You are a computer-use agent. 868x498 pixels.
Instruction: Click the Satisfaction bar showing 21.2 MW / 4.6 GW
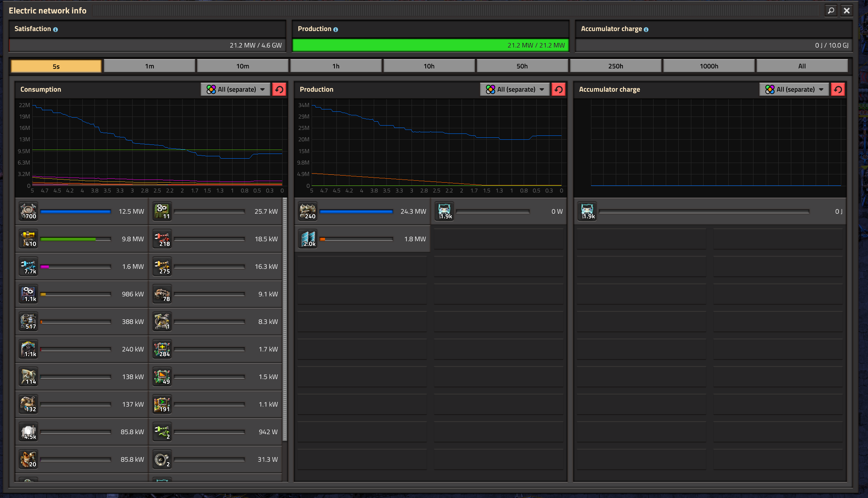[147, 45]
